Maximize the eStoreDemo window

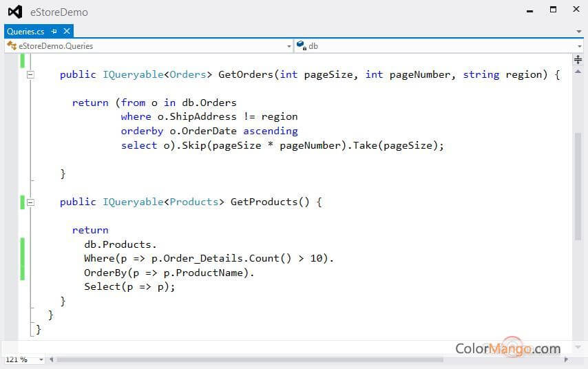coord(553,10)
